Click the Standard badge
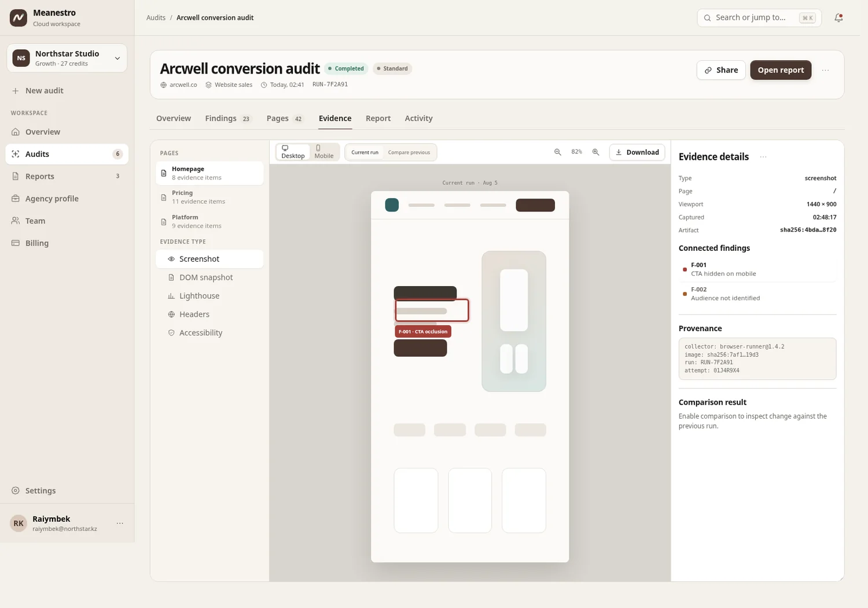The height and width of the screenshot is (608, 868). [392, 68]
